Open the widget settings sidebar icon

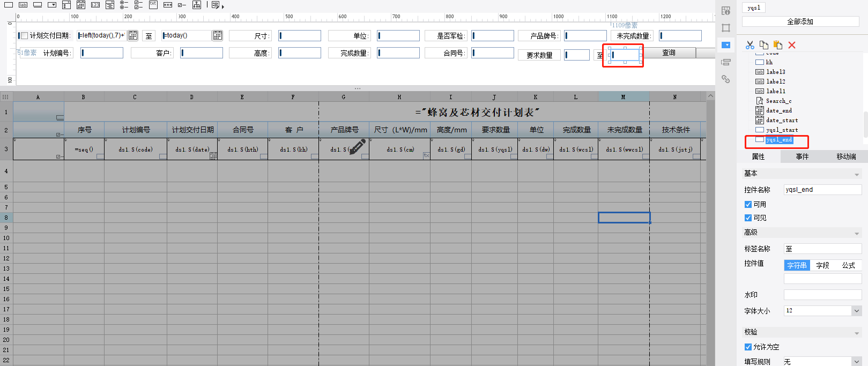point(726,45)
